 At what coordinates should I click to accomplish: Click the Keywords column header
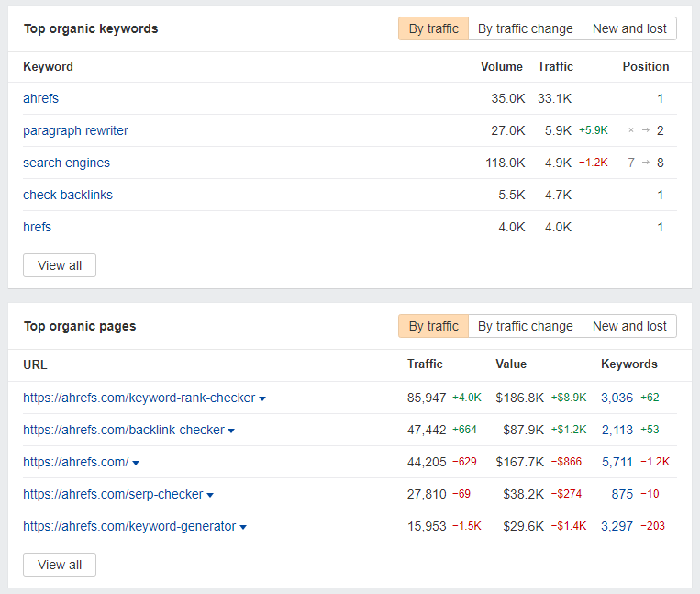629,364
